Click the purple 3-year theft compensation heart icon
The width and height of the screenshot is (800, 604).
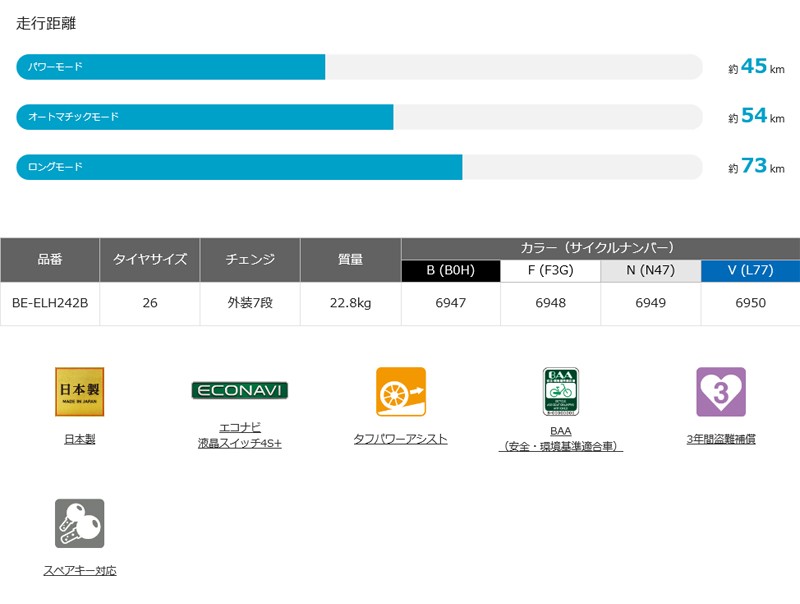click(x=720, y=391)
